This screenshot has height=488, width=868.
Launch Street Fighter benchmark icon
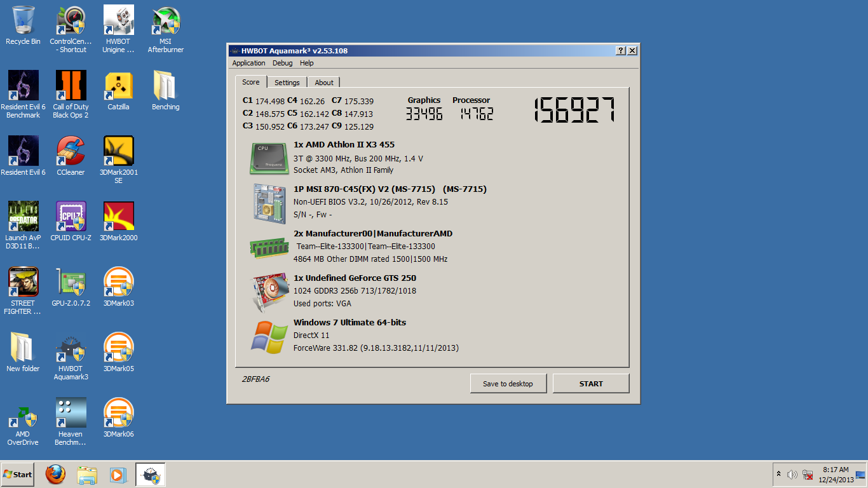tap(23, 290)
